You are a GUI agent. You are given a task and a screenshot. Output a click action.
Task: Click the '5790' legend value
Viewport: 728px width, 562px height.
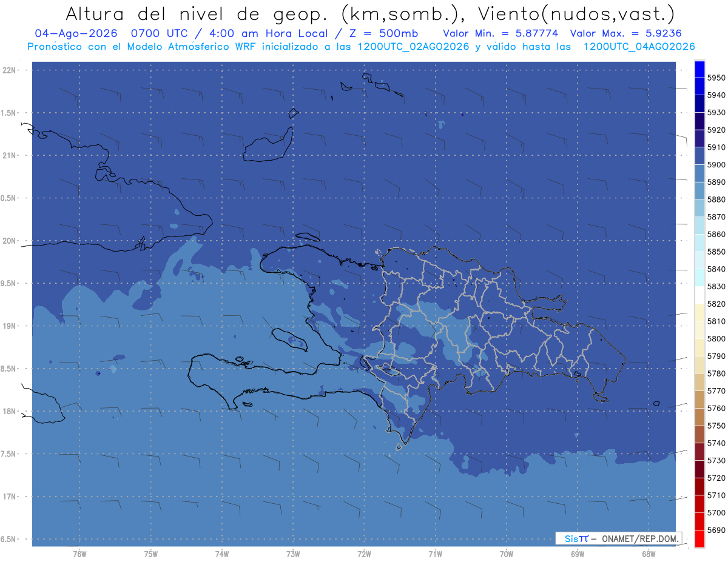click(716, 356)
